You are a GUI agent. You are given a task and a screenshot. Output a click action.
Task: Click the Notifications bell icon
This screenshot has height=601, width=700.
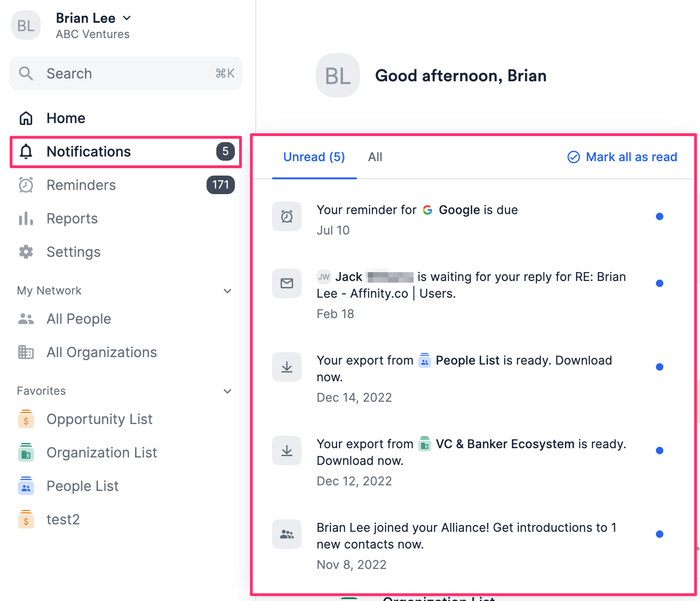[x=26, y=151]
